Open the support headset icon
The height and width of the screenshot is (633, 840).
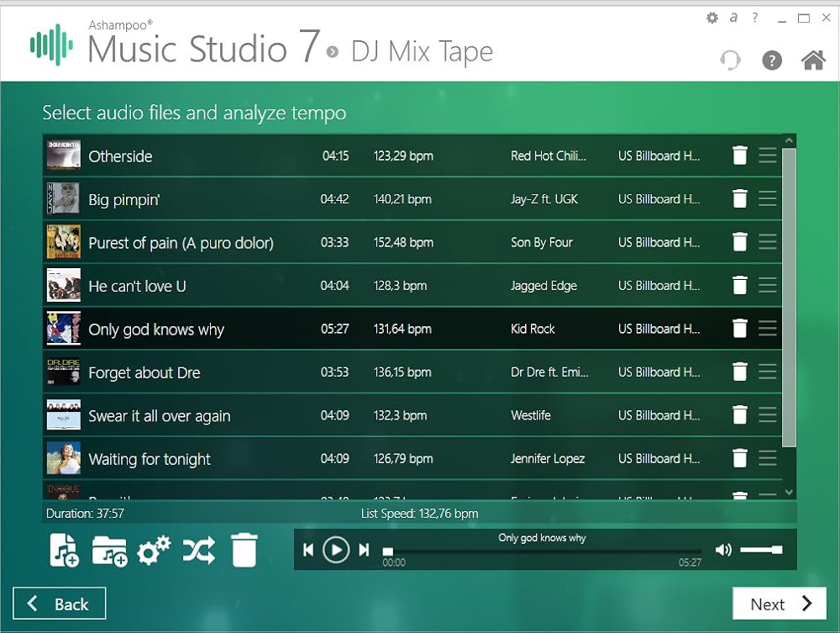(x=730, y=60)
